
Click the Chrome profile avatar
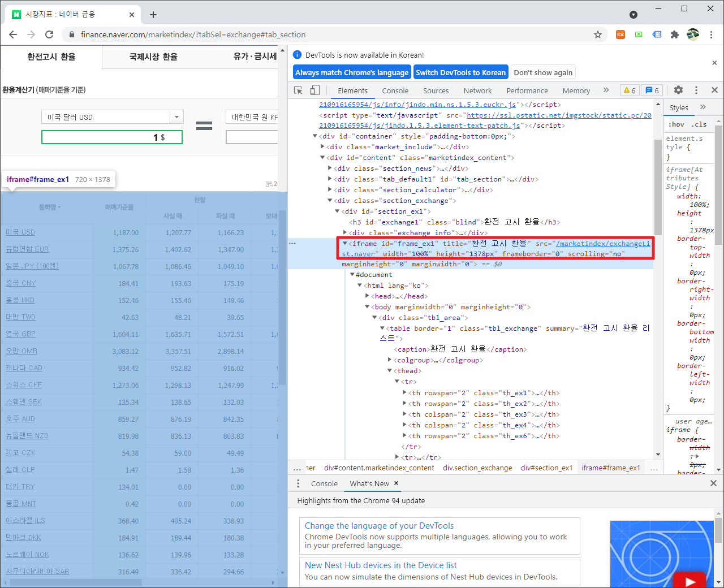[693, 34]
